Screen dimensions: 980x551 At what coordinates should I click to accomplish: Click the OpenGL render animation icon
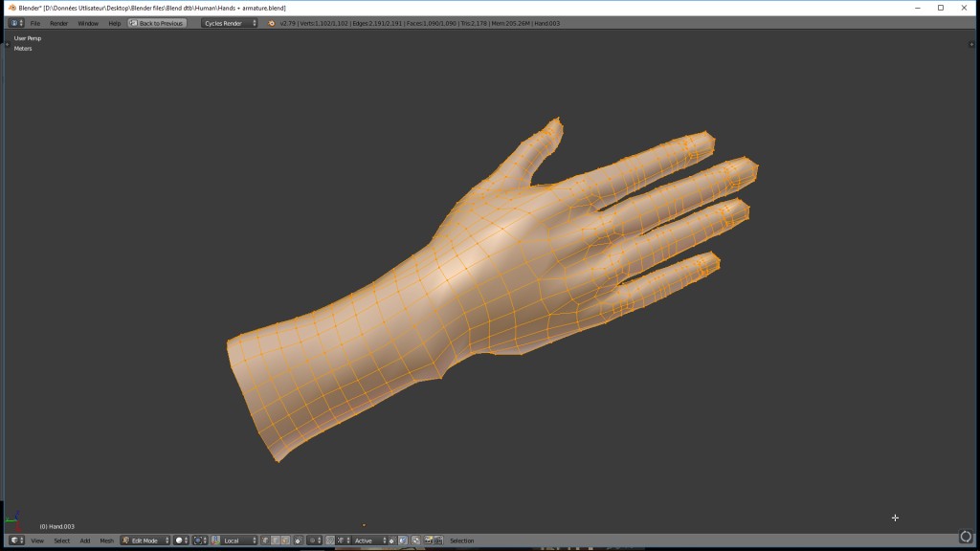439,540
